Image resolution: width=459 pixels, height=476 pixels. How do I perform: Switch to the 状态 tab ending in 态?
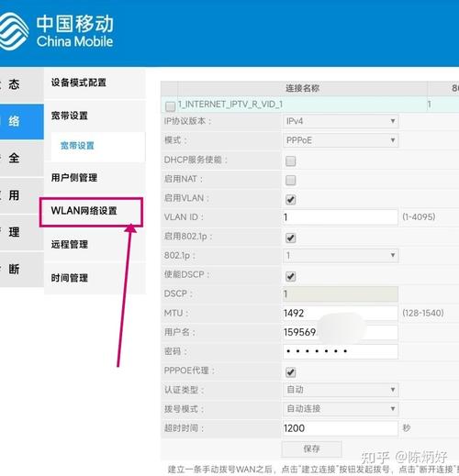pyautogui.click(x=21, y=84)
